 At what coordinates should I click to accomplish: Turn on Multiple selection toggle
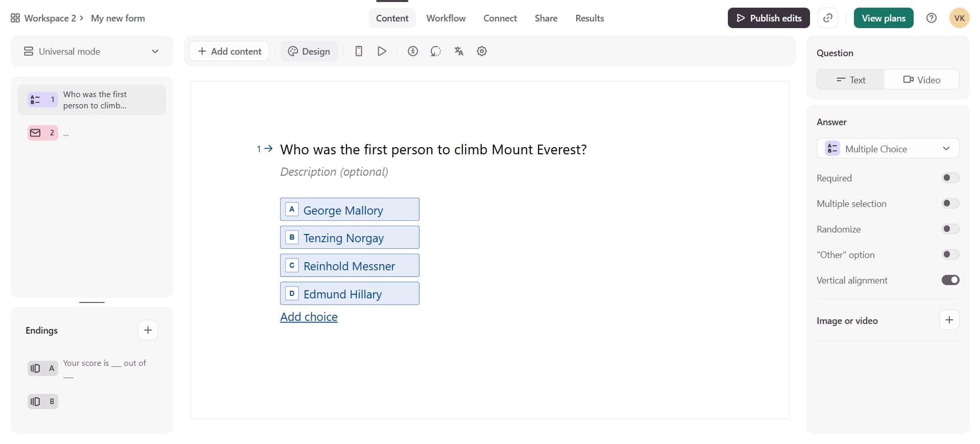[x=950, y=203]
